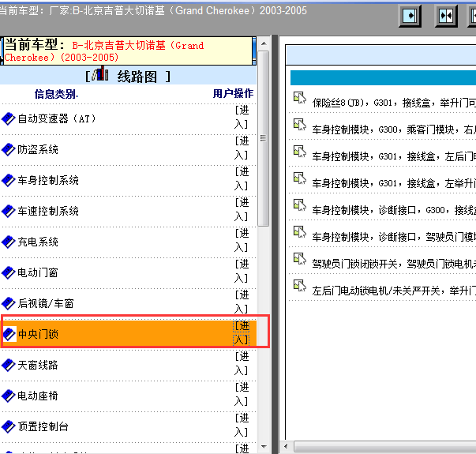476x454 pixels.
Task: Open diagram icon for 保险丝8(JB) row
Action: 300,98
